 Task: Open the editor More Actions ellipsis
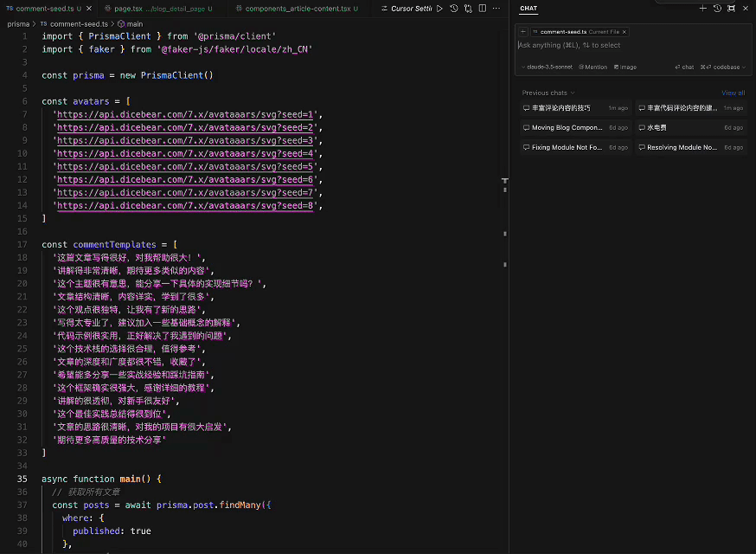497,9
